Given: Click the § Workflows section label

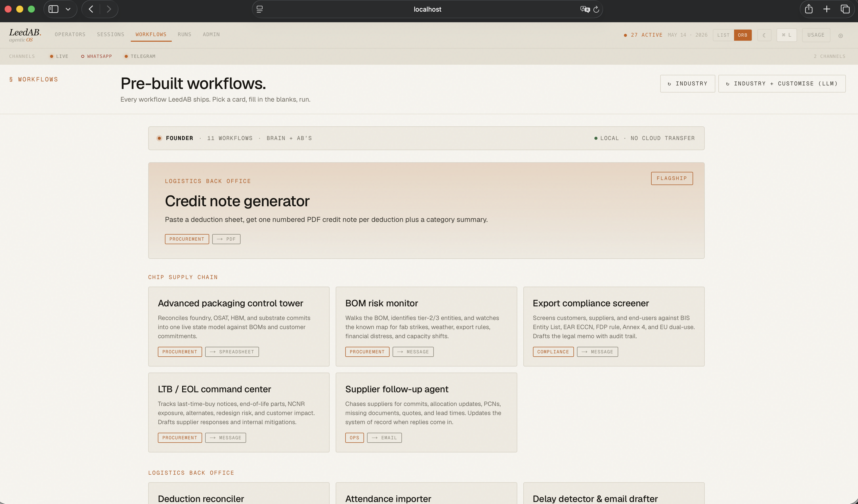Looking at the screenshot, I should [x=33, y=79].
